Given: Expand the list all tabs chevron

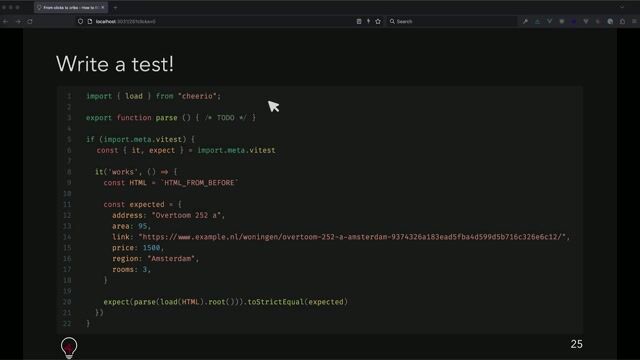Looking at the screenshot, I should (622, 7).
